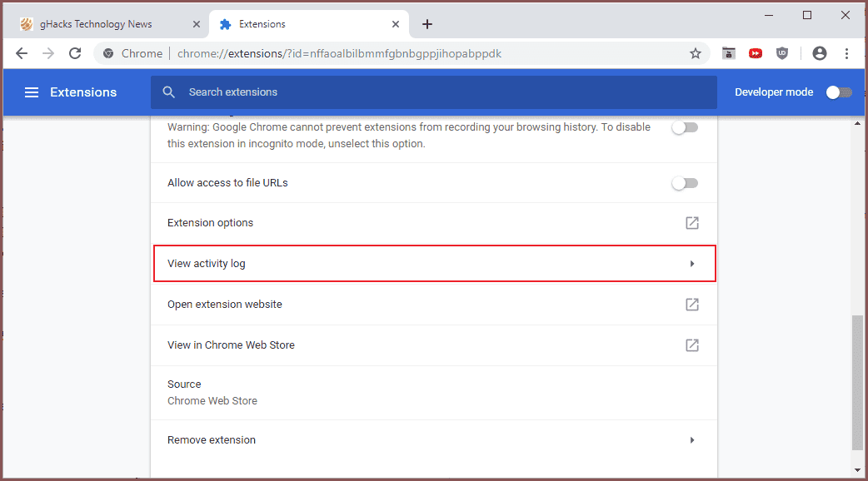The height and width of the screenshot is (481, 868).
Task: Open the Chrome profile avatar icon
Action: point(820,53)
